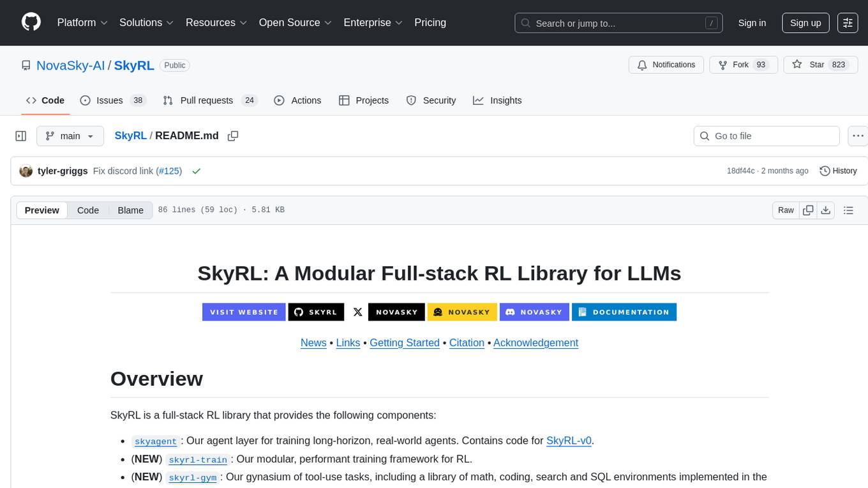The width and height of the screenshot is (868, 488).
Task: Open the skyagent code link
Action: 156,441
